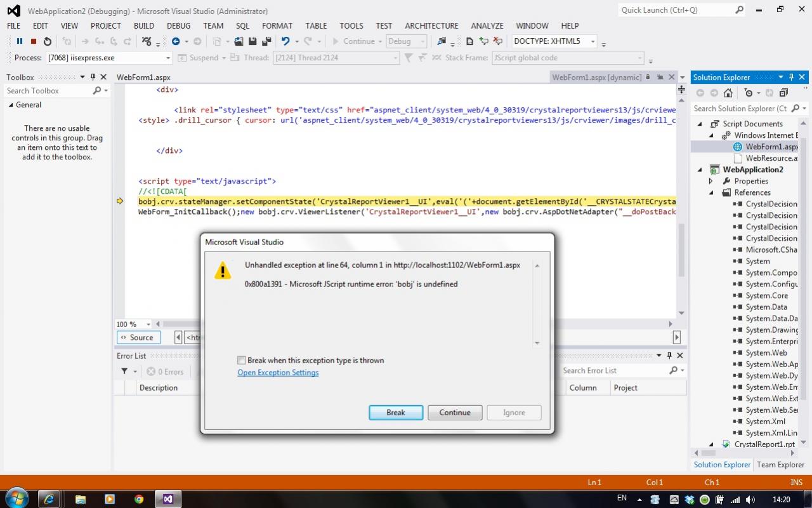This screenshot has height=508, width=812.
Task: Open file using toolbar folder icon
Action: (x=239, y=41)
